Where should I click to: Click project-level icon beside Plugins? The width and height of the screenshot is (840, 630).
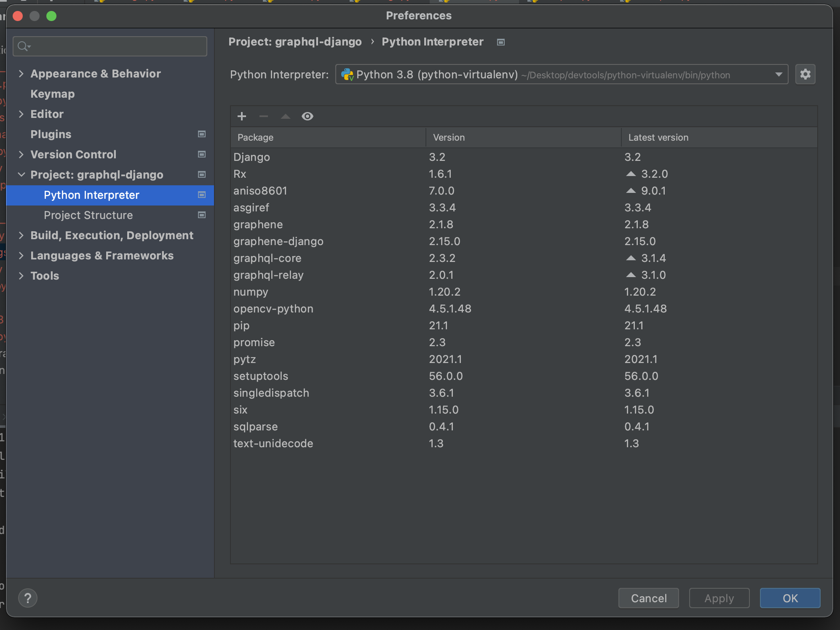(202, 134)
